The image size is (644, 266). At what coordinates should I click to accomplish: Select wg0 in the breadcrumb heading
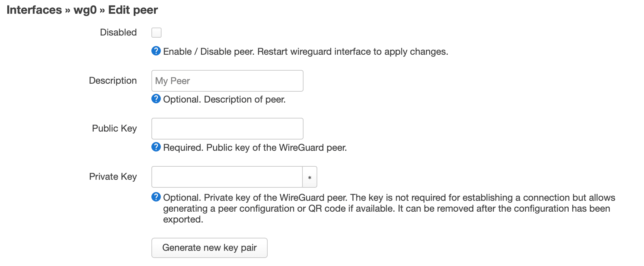click(85, 10)
